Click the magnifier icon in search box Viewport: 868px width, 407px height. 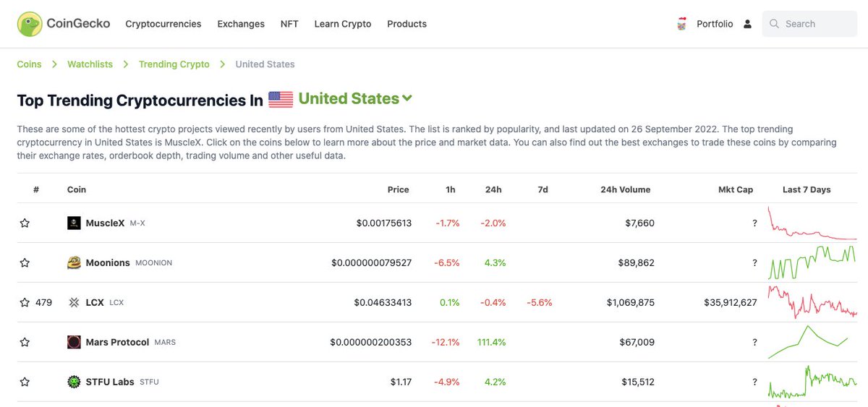pos(774,24)
